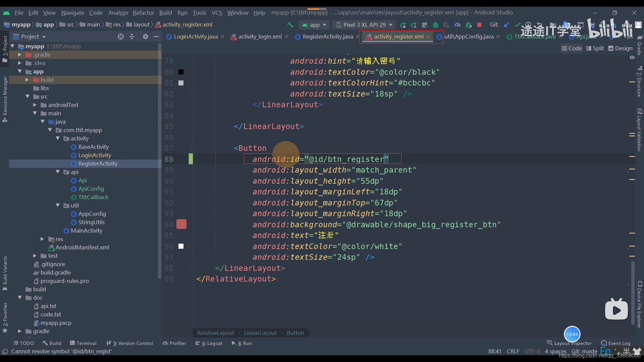This screenshot has height=362, width=644.
Task: Switch to util\AppConfig.java tab
Action: (468, 37)
